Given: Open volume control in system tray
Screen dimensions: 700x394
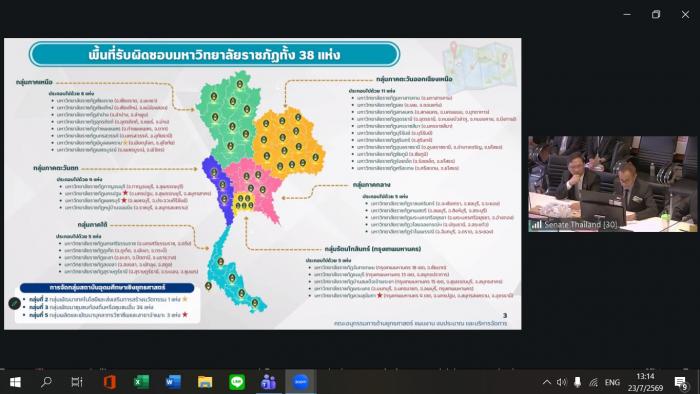Looking at the screenshot, I should point(562,382).
